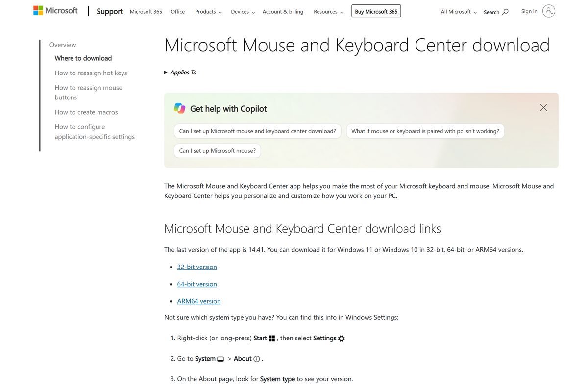Expand the All Microsoft menu

[459, 12]
